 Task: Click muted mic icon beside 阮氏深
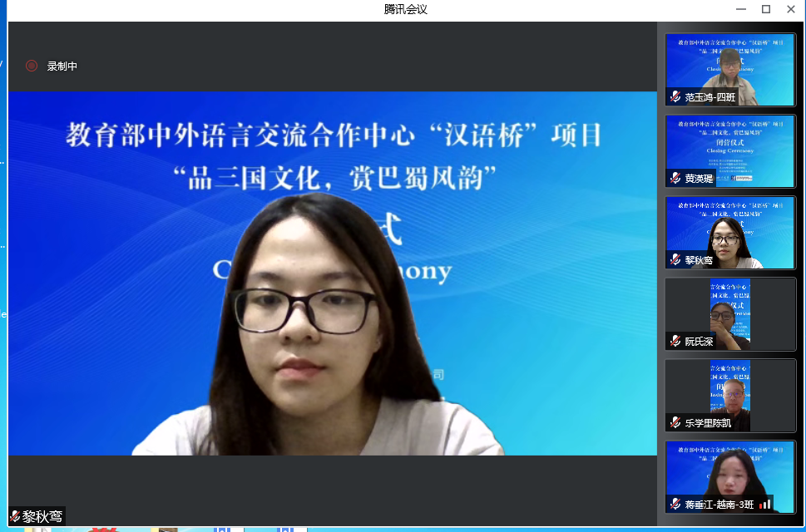pos(675,342)
